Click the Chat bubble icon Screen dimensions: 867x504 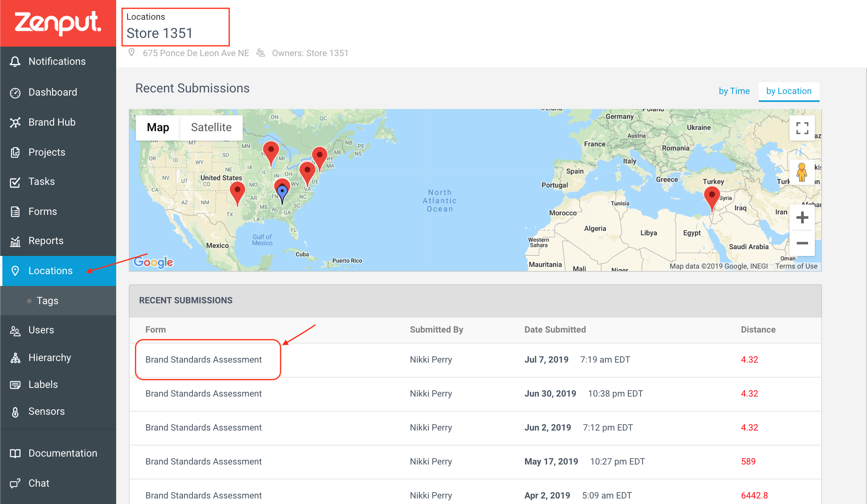(15, 483)
